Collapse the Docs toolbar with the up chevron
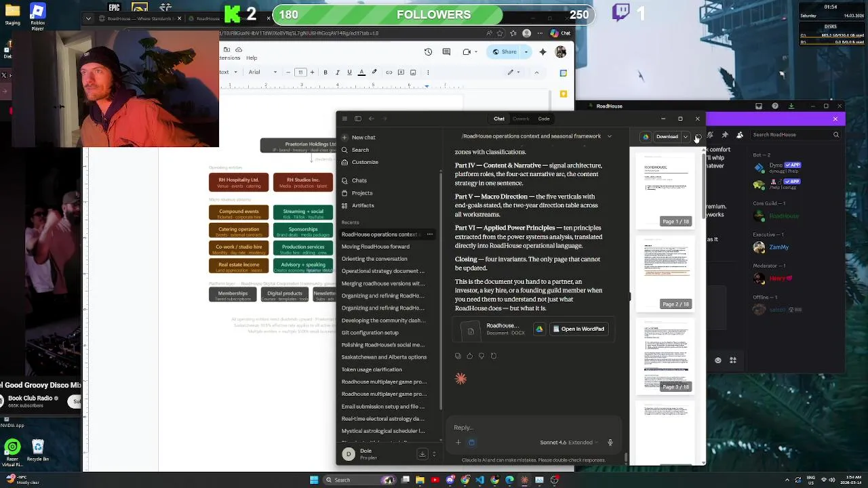 pos(536,73)
